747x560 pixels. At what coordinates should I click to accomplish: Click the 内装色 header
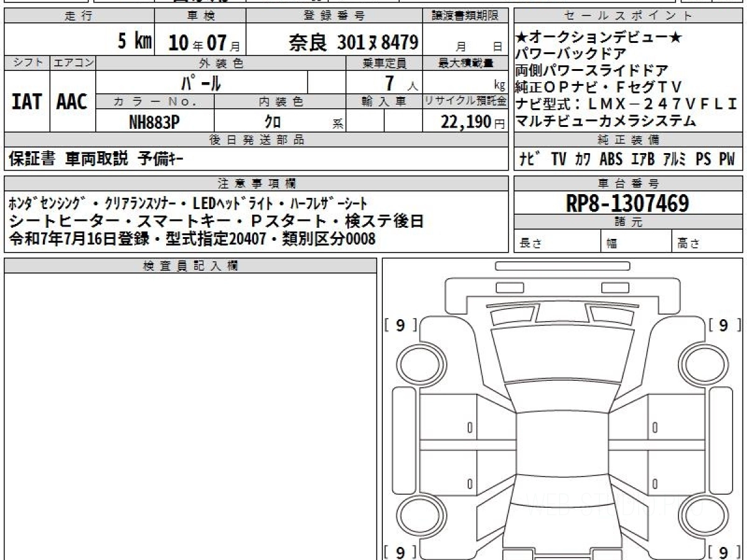pyautogui.click(x=280, y=101)
